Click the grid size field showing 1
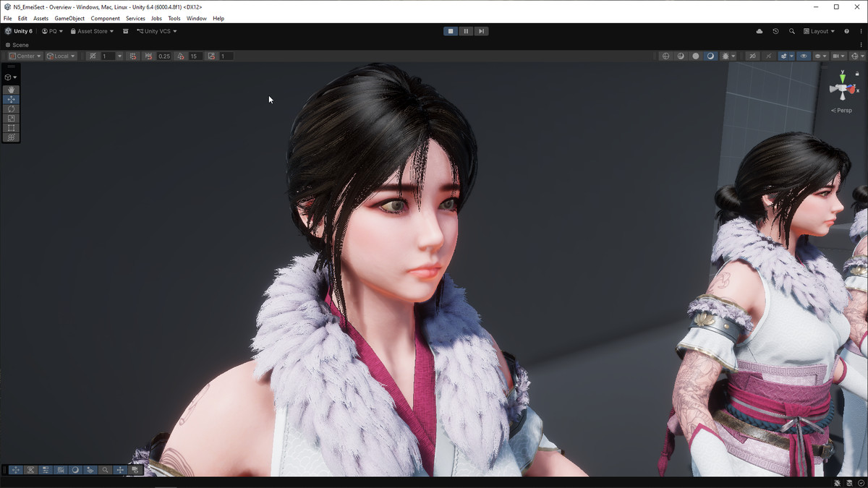 coord(108,56)
